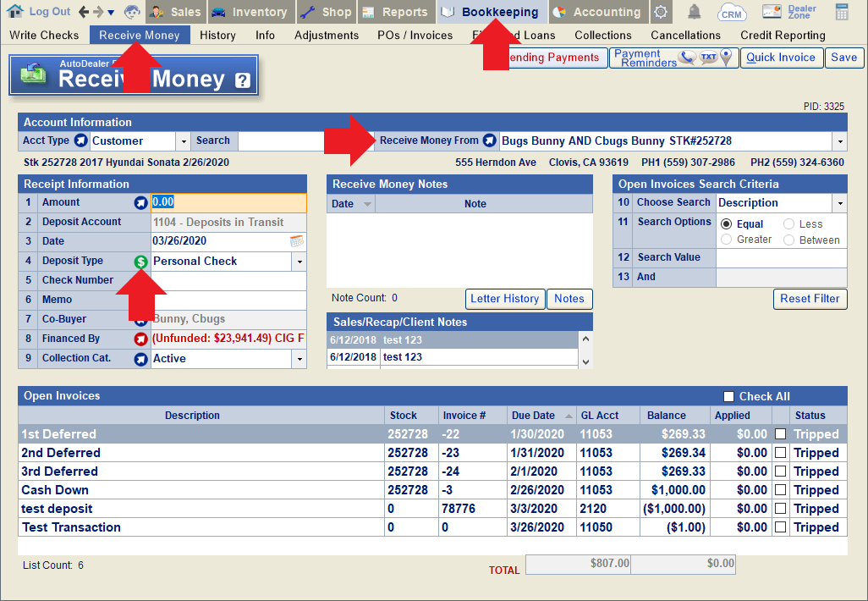This screenshot has height=601, width=868.
Task: Open Credit Reporting
Action: tap(783, 36)
